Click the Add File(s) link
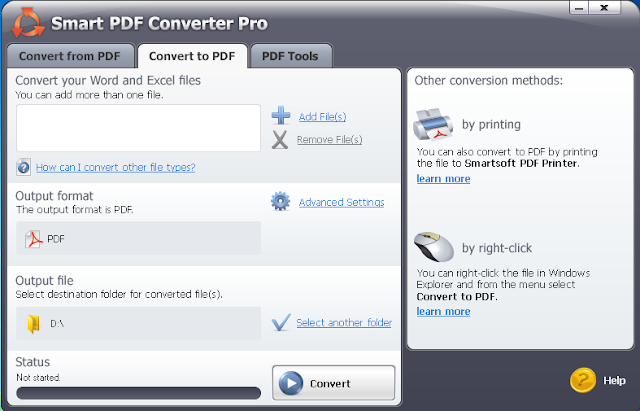Screen dimensions: 640x411 322,117
